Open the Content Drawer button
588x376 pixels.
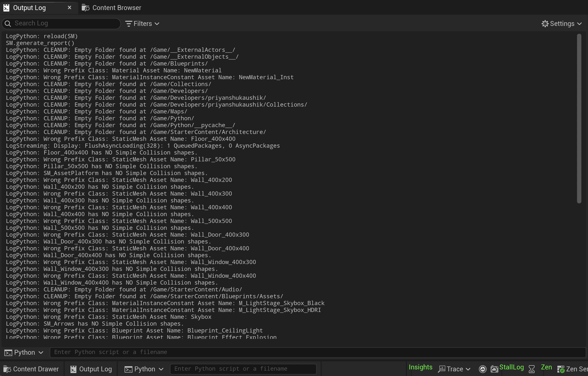31,369
